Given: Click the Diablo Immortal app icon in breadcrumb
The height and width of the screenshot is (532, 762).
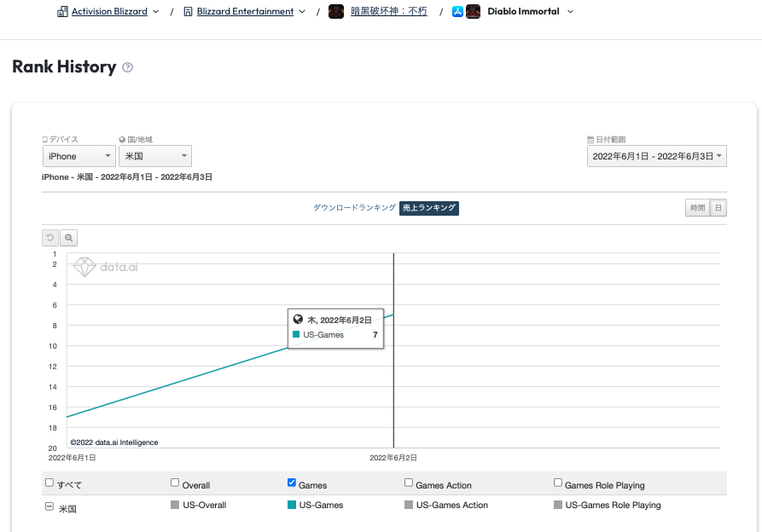Looking at the screenshot, I should coord(473,12).
